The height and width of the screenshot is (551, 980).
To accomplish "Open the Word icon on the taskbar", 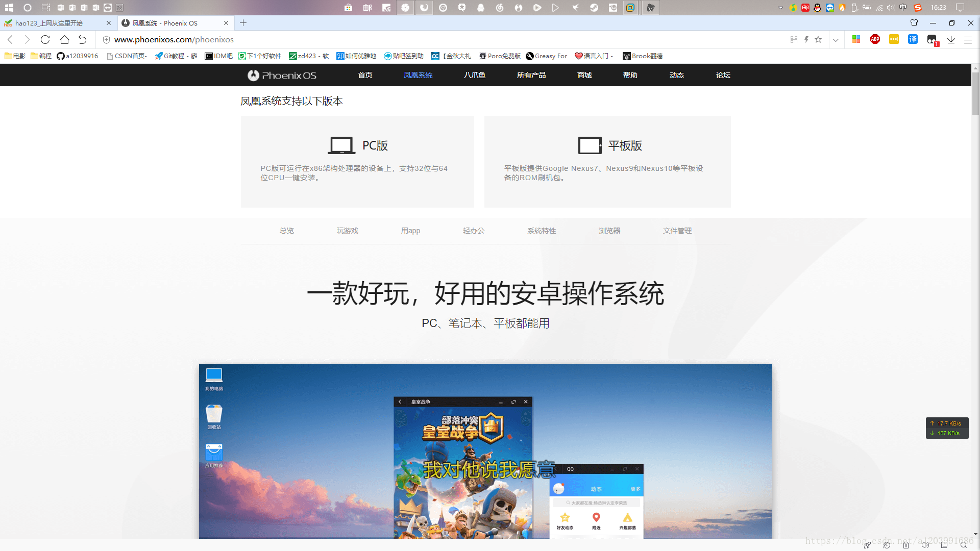I will (x=61, y=8).
